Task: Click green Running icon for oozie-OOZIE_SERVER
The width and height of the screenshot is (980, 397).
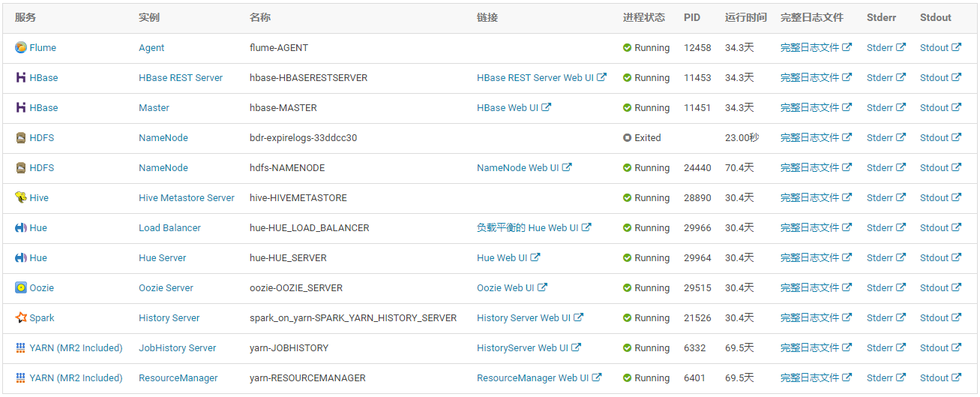Action: point(628,287)
